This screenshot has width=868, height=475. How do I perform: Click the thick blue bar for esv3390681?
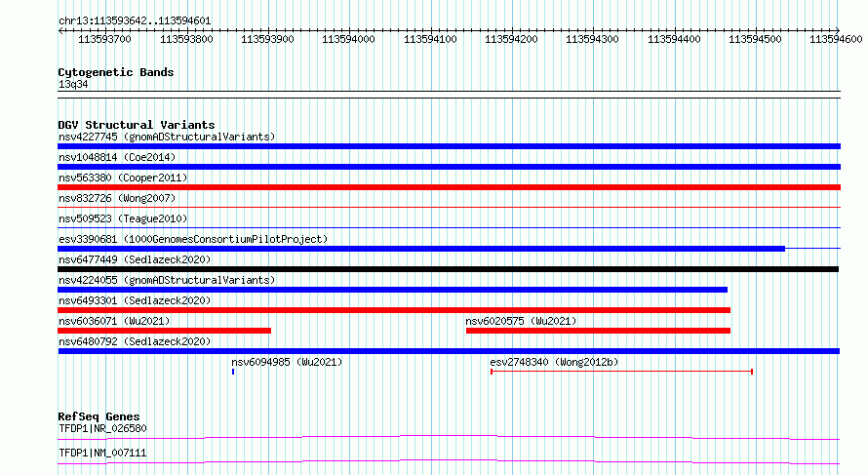point(421,249)
